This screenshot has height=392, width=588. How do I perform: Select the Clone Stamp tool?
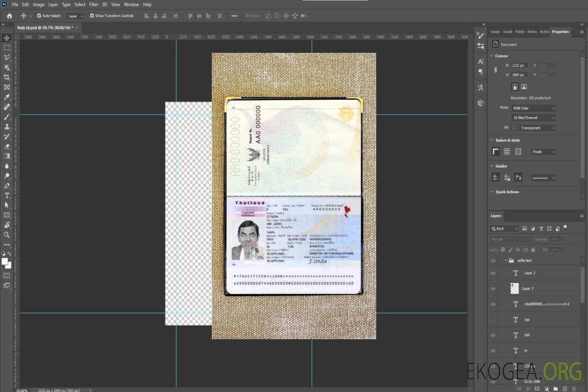click(7, 126)
